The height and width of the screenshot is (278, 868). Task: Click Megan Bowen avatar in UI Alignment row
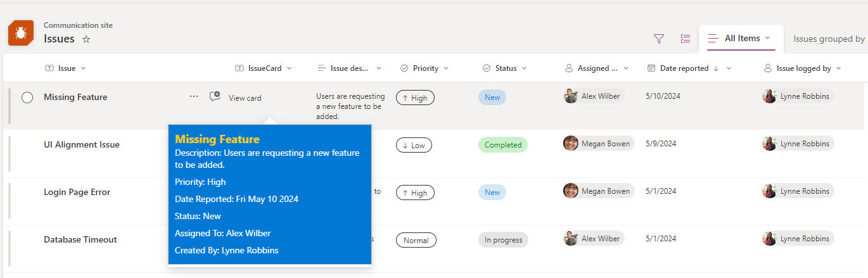pyautogui.click(x=571, y=143)
